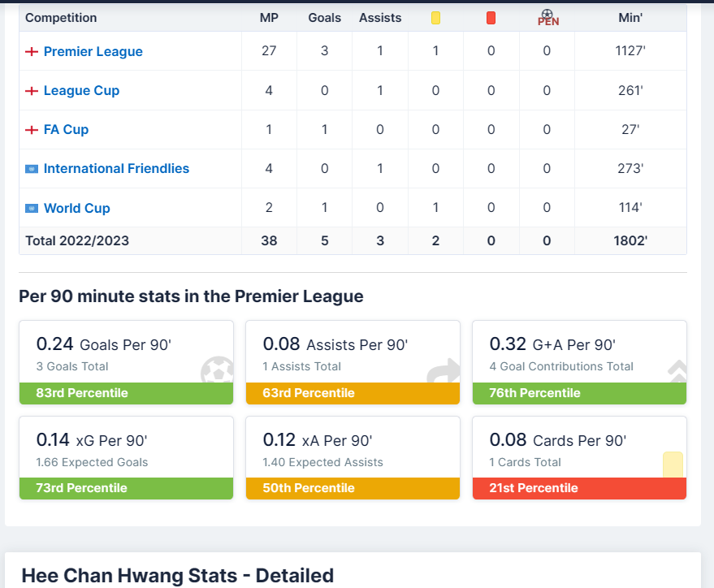Viewport: 714px width, 588px height.
Task: Click the yellow card column header icon
Action: (435, 18)
